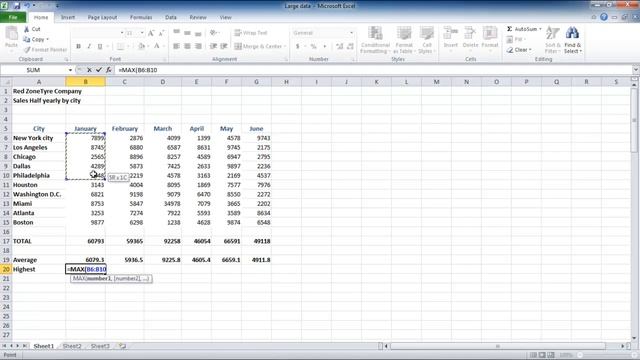Screen dimensions: 640x360
Task: Click the Copy icon
Action: [27, 39]
